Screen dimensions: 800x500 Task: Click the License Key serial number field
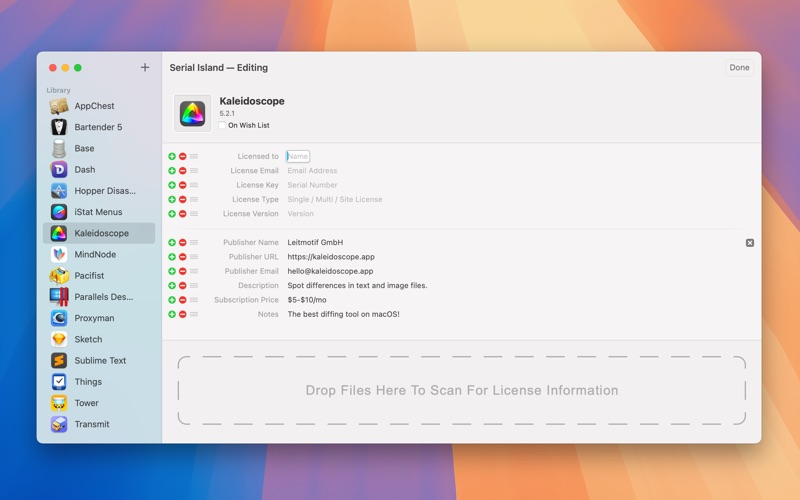[312, 185]
